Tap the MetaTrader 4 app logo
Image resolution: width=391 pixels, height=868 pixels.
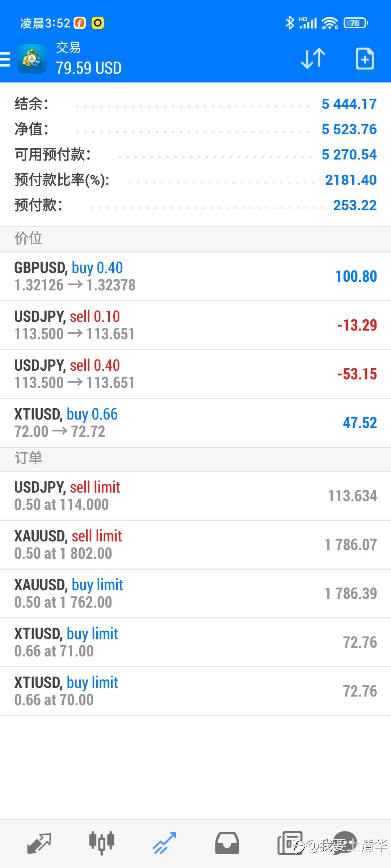pos(32,59)
